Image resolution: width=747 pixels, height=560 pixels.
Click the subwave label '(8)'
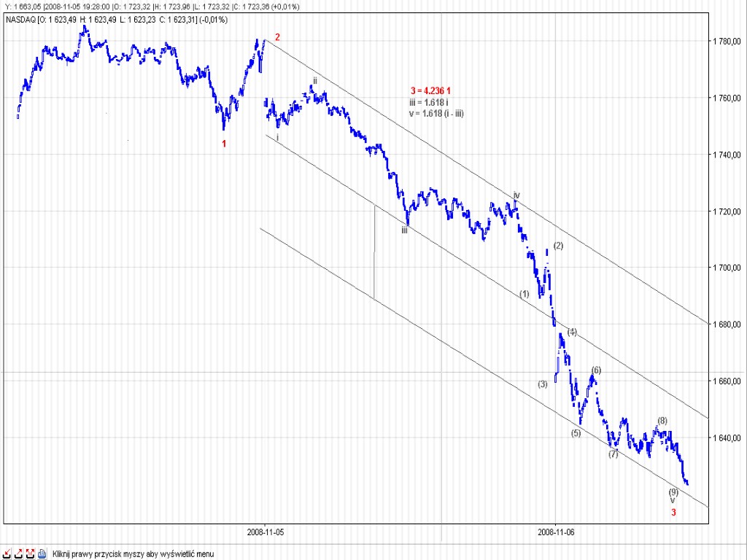[662, 421]
